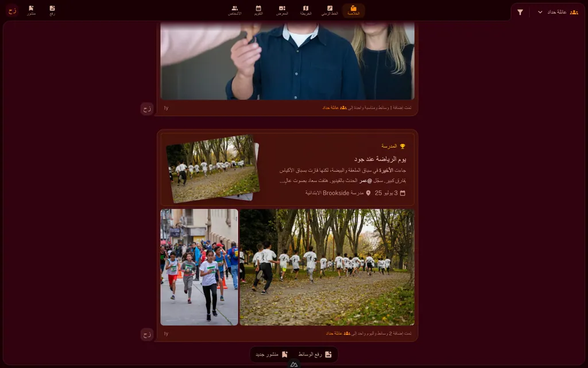The width and height of the screenshot is (588, 368).
Task: Click the location pin icon by Brookside
Action: (368, 193)
